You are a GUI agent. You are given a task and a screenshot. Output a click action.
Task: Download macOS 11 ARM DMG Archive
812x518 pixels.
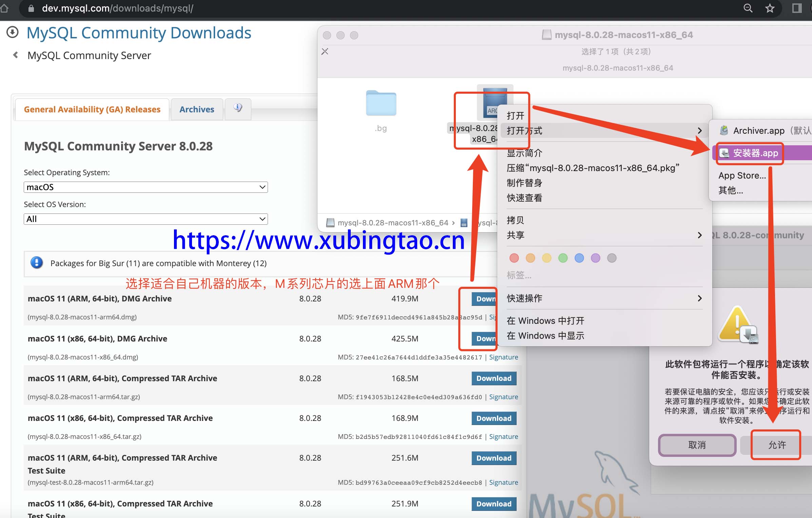tap(485, 299)
